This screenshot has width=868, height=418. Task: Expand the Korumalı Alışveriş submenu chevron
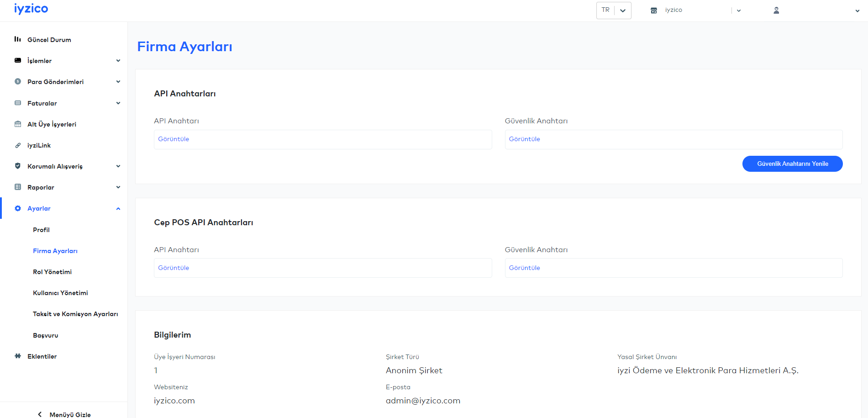point(118,166)
